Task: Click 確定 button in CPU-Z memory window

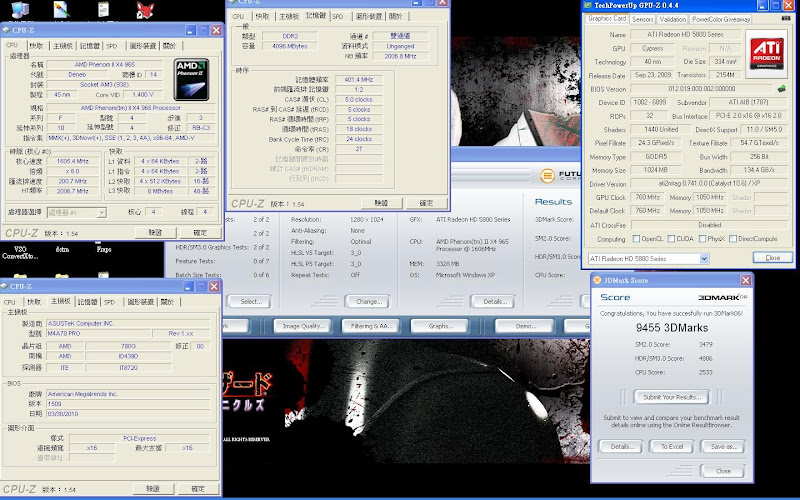Action: (x=426, y=203)
